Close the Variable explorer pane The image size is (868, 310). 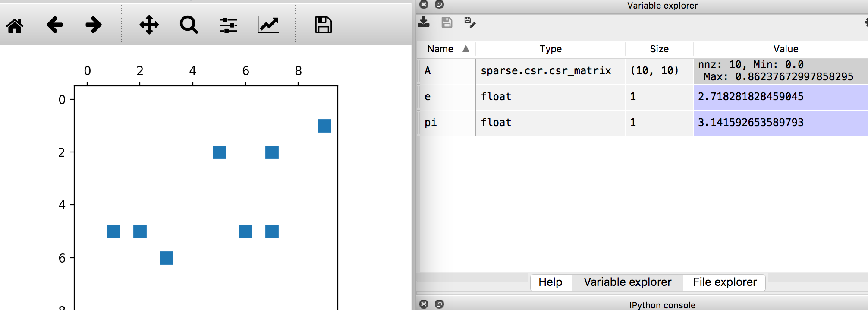point(424,5)
